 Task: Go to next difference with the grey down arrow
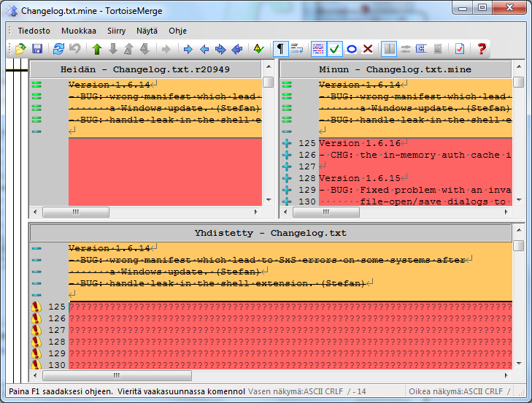pos(113,49)
